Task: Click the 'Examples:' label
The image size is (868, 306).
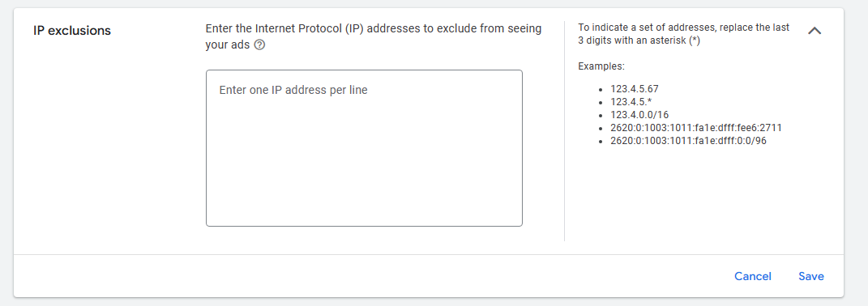Action: (x=601, y=66)
